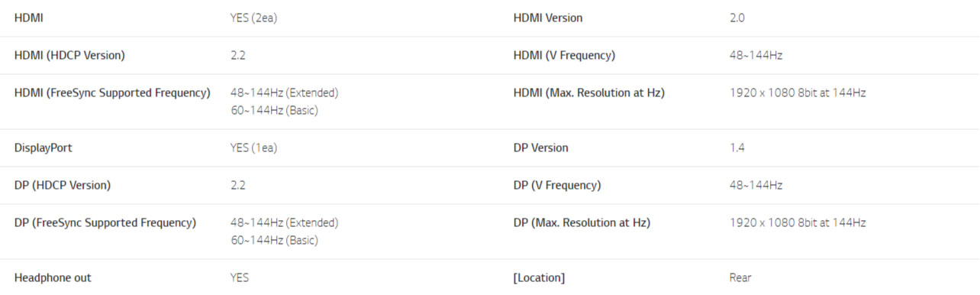The height and width of the screenshot is (295, 980).
Task: Click the DisplayPort spec label
Action: click(44, 147)
